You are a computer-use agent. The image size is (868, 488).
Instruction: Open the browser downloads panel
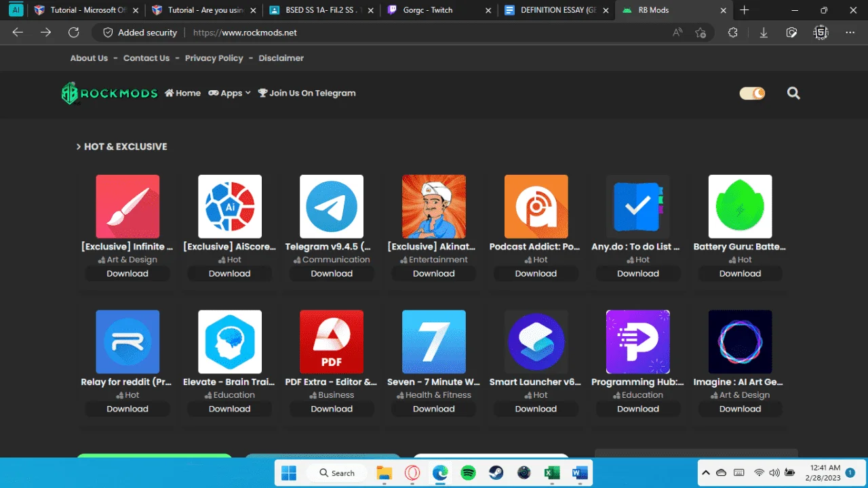click(x=764, y=33)
